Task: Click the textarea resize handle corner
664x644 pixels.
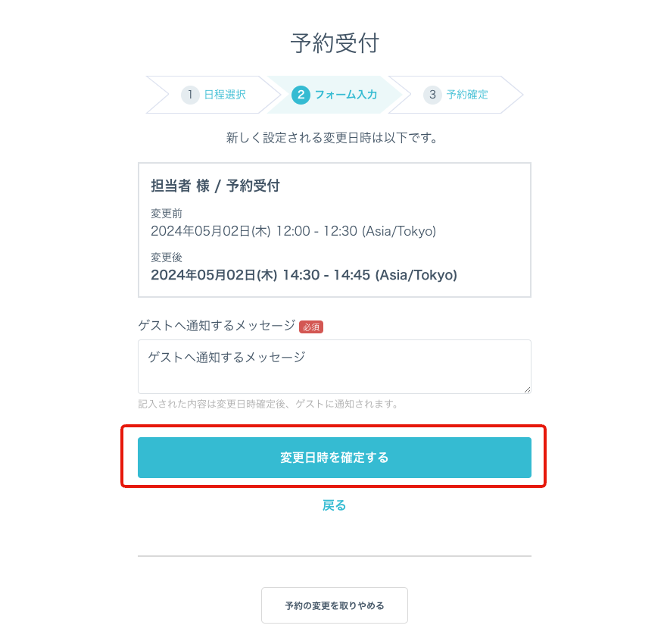Action: (527, 389)
